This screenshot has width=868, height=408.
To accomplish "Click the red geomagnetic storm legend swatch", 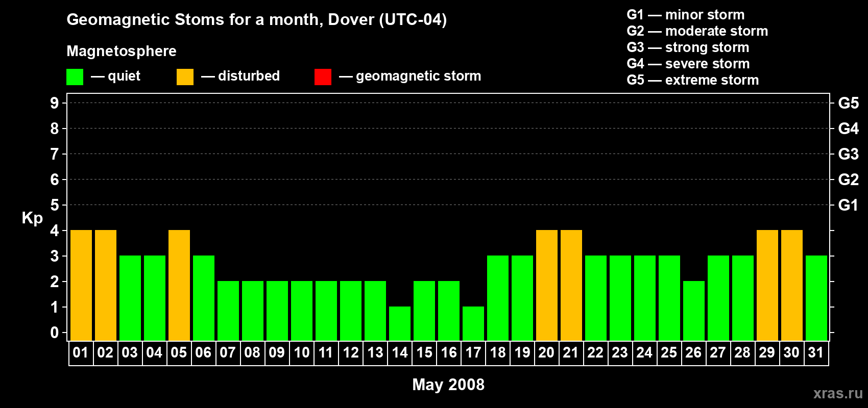I will 323,77.
